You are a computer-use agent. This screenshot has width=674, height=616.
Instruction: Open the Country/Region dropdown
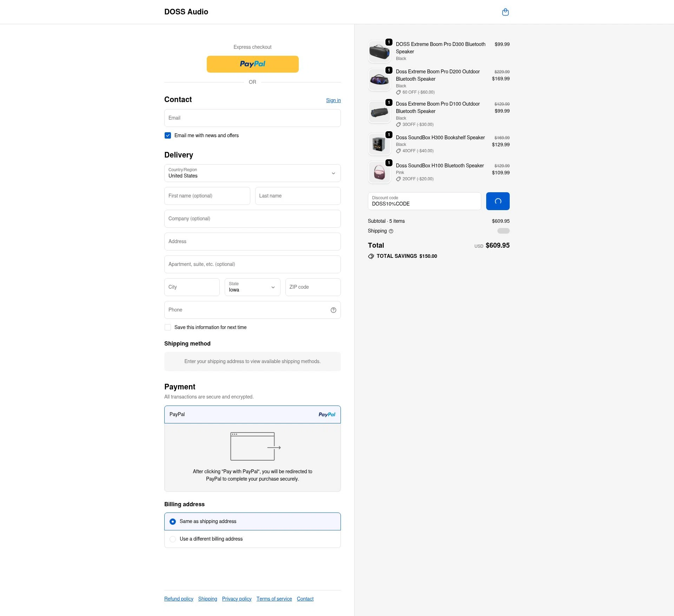point(252,173)
